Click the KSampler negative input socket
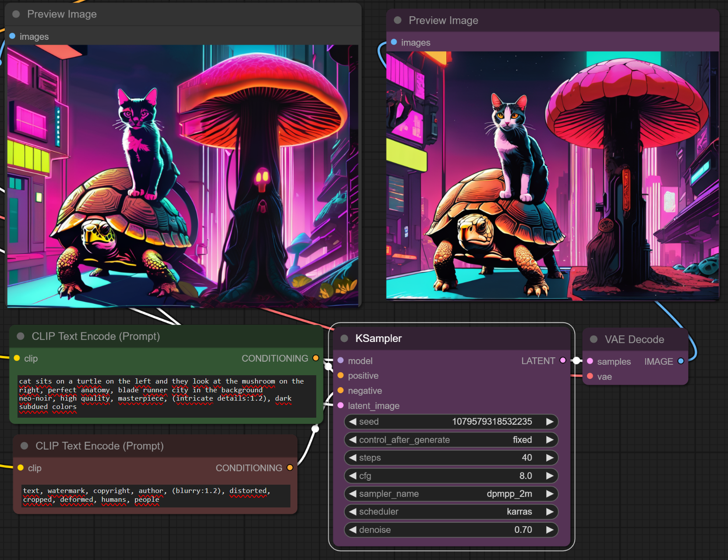The image size is (728, 560). tap(341, 391)
